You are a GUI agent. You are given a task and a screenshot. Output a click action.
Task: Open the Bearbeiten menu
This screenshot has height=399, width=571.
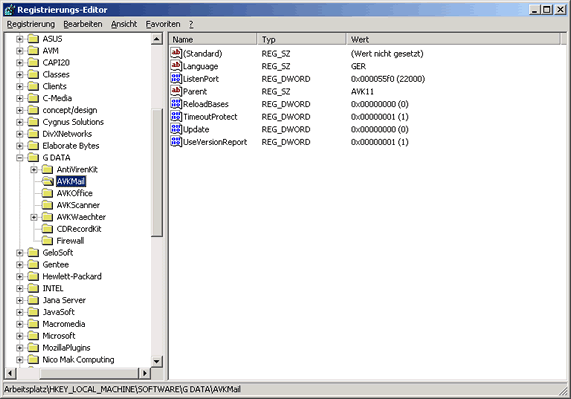click(83, 24)
